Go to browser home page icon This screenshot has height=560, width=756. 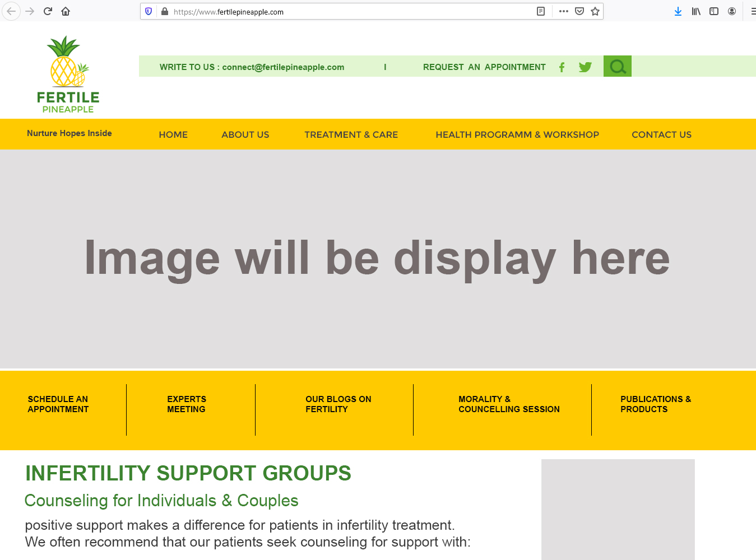coord(66,11)
